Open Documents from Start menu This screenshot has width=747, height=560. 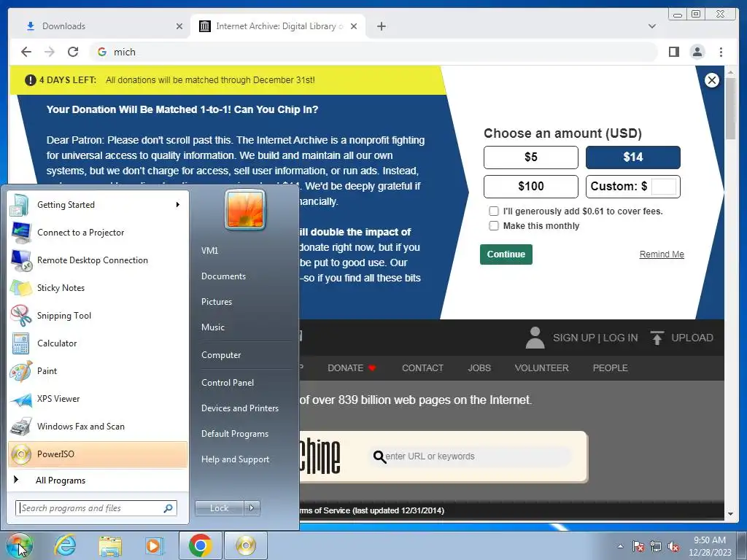coord(223,276)
